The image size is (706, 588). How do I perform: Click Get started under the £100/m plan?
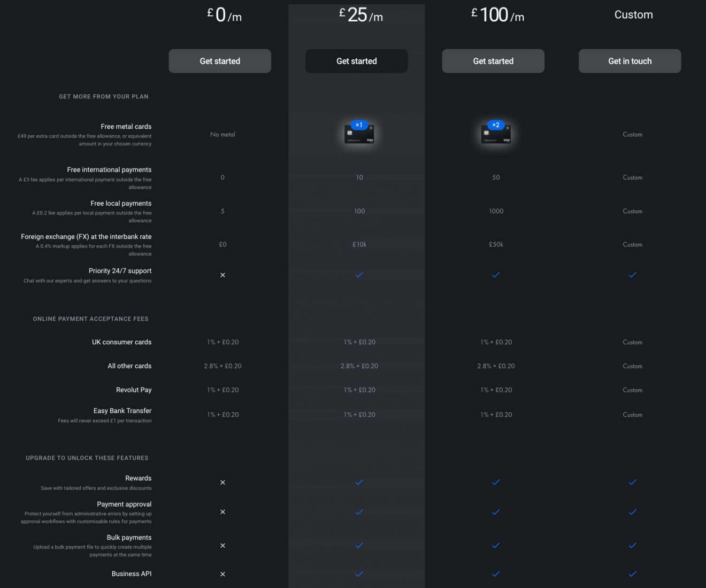pyautogui.click(x=493, y=61)
